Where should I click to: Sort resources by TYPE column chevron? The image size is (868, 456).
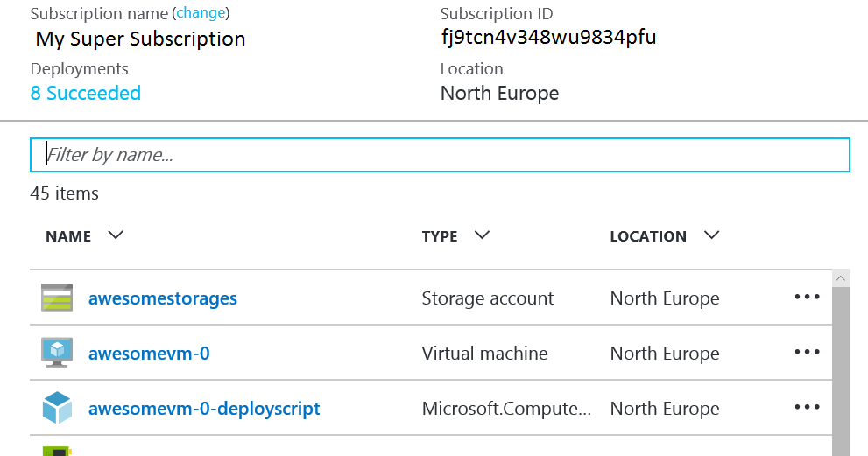tap(482, 235)
